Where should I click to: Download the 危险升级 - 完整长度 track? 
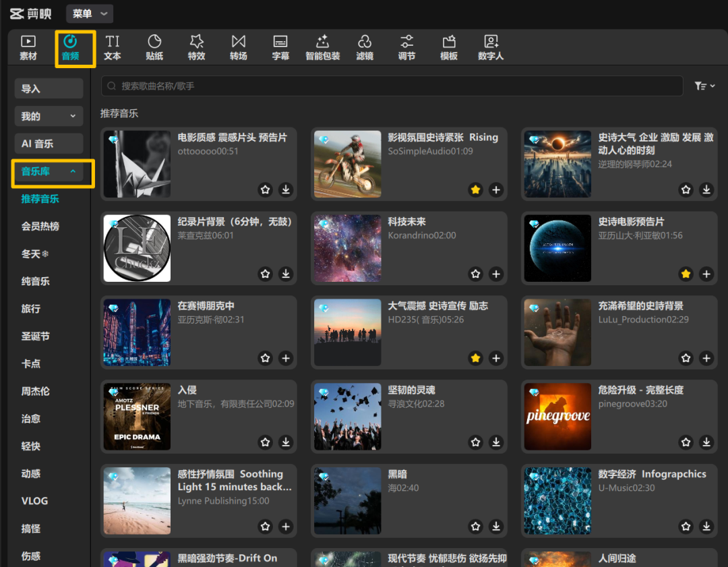706,442
